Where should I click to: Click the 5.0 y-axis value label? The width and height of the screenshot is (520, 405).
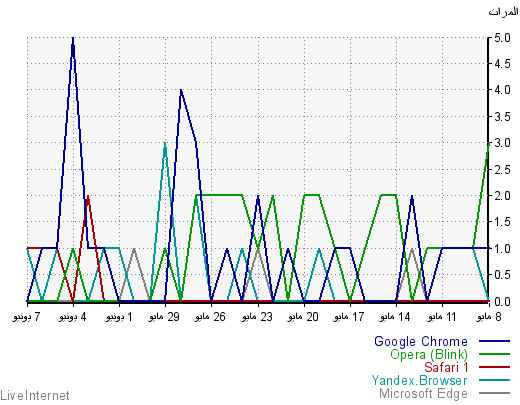(x=502, y=38)
